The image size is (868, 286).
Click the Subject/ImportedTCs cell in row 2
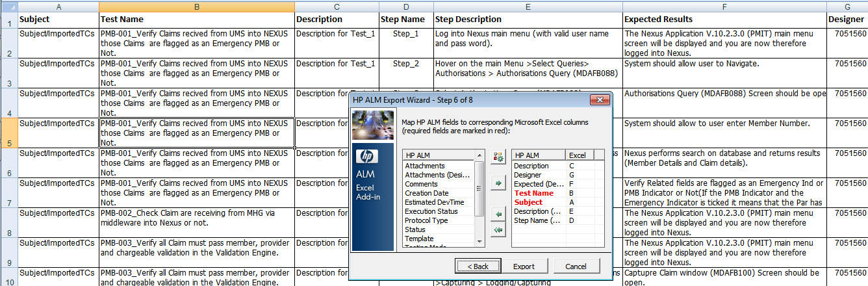click(x=58, y=42)
